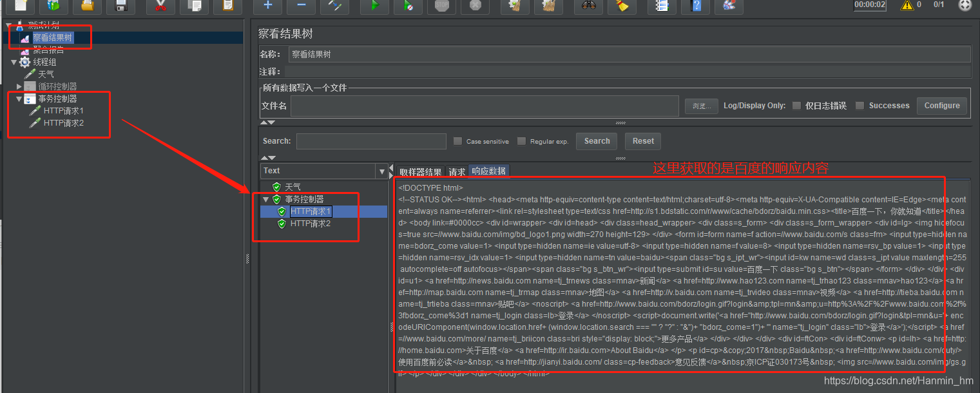980x393 pixels.
Task: Click the Search button
Action: [x=597, y=141]
